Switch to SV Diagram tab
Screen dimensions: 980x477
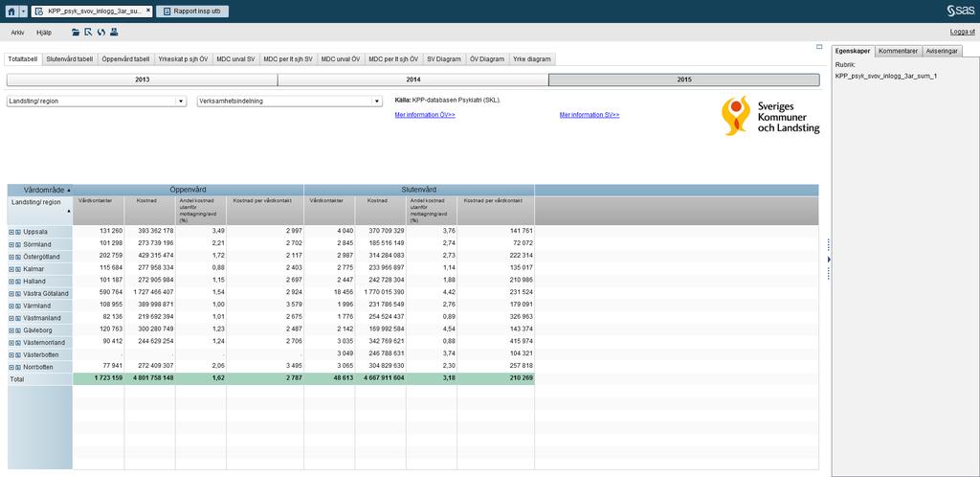444,58
